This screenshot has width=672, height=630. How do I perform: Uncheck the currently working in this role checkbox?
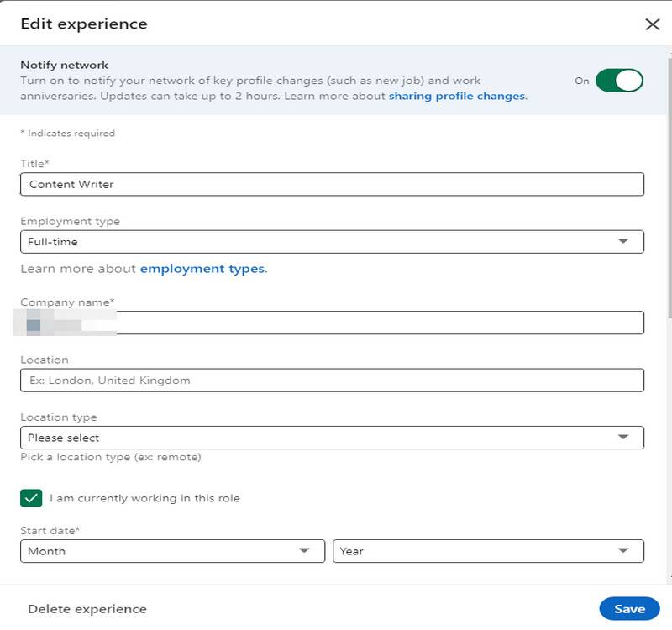tap(31, 498)
